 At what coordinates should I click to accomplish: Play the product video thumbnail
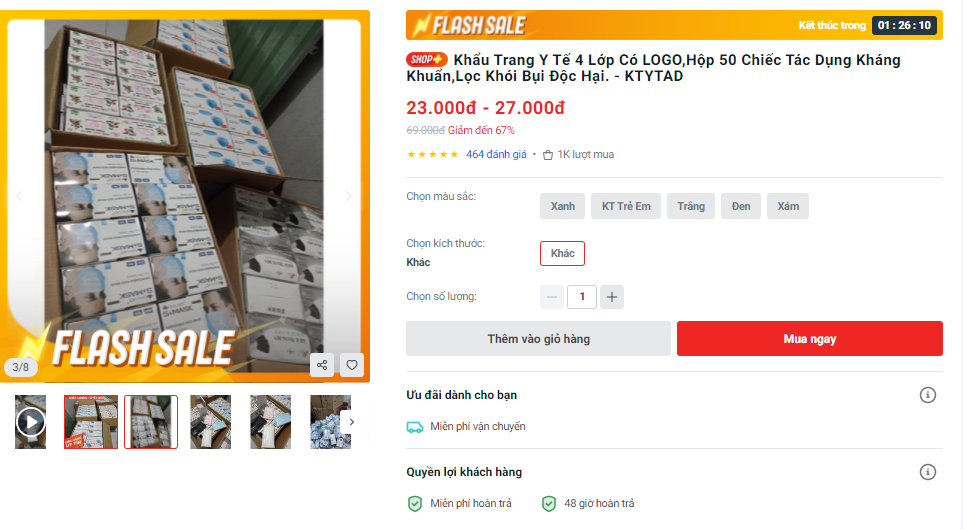coord(30,422)
